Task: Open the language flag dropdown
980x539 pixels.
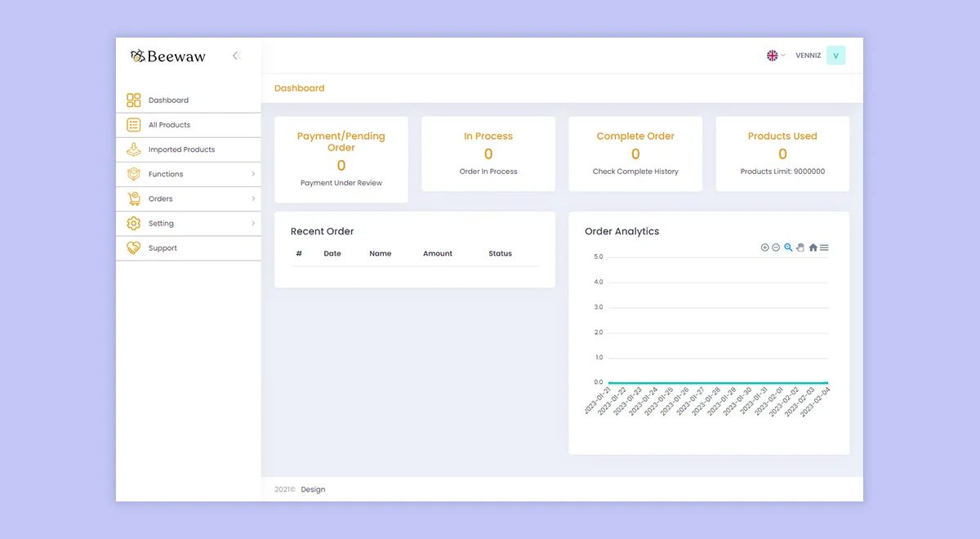Action: tap(775, 56)
